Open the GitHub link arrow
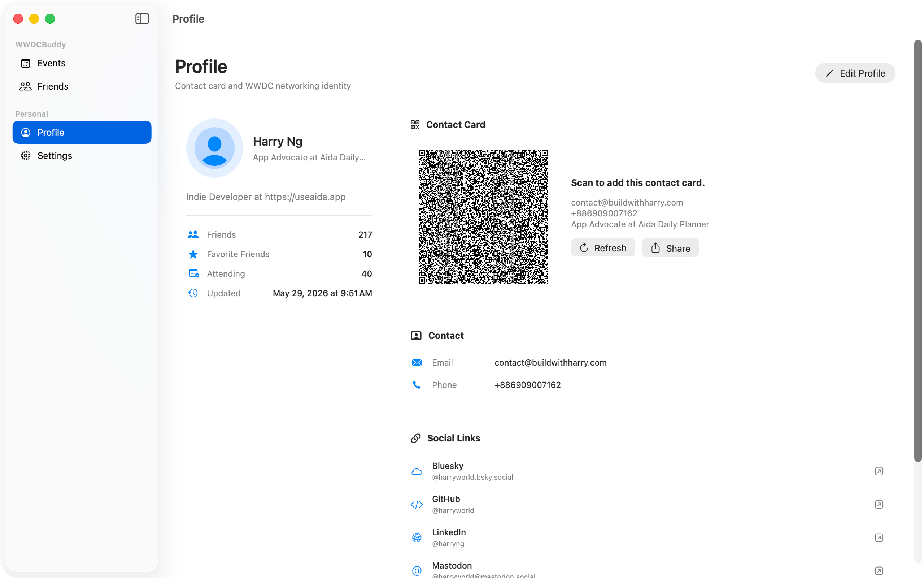The image size is (924, 578). pyautogui.click(x=879, y=505)
